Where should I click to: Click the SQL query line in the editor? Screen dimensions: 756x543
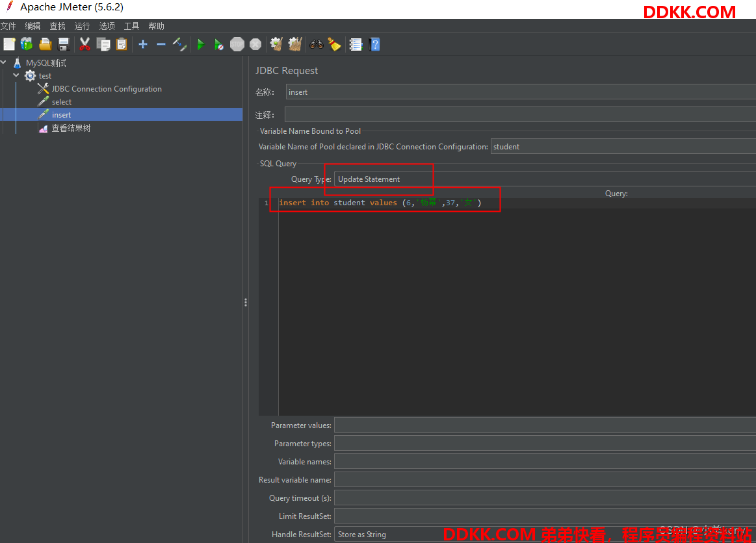380,203
